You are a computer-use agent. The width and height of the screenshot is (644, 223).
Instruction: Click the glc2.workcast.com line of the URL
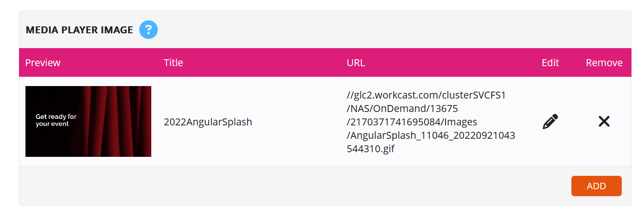pos(427,95)
